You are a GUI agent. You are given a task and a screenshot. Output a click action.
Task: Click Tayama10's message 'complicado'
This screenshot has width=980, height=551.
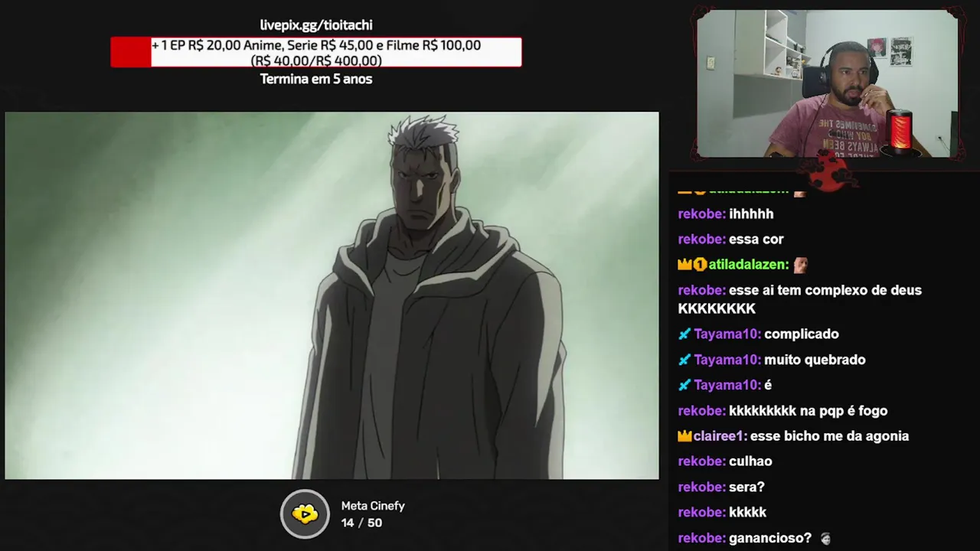(x=802, y=334)
